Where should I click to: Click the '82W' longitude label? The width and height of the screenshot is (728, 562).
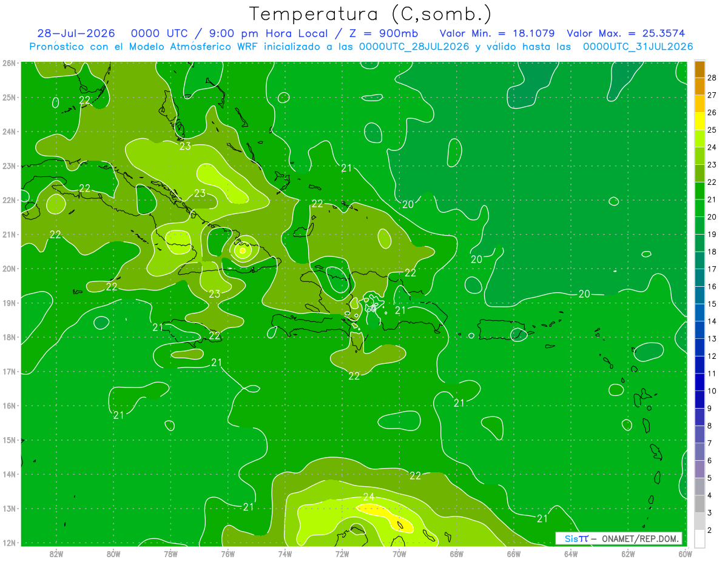coord(56,554)
